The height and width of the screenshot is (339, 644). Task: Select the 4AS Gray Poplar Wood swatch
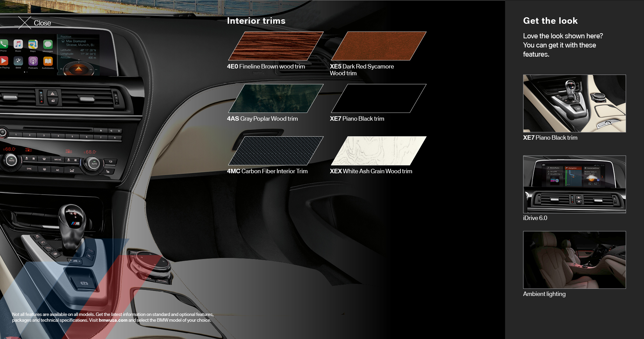[x=276, y=98]
